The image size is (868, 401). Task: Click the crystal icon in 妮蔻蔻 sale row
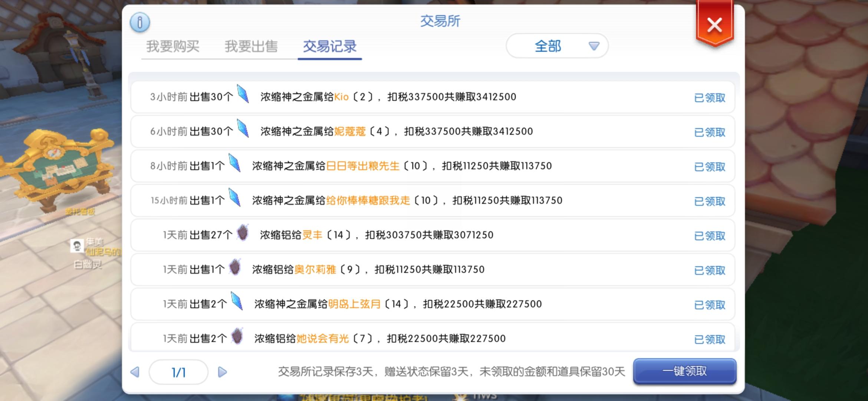point(243,129)
